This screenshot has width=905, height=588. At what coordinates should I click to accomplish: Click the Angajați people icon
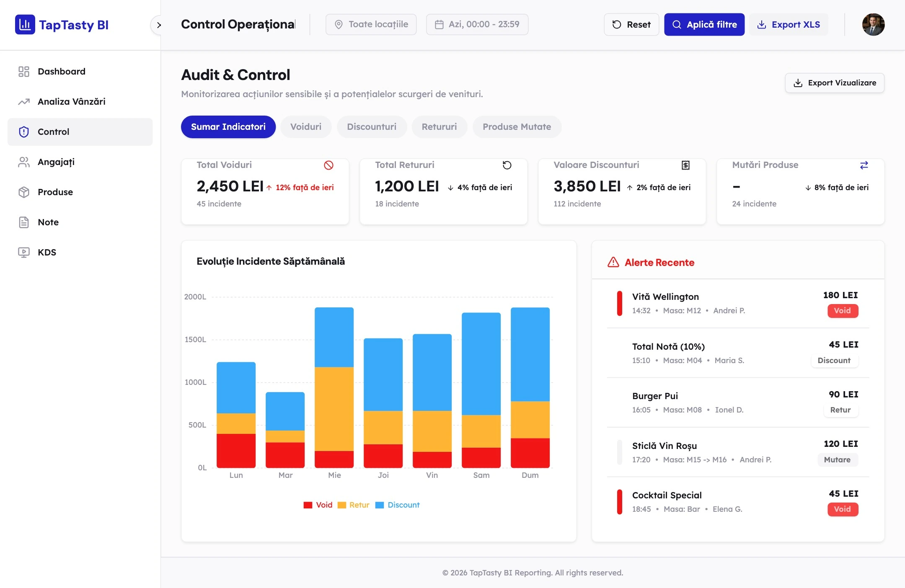pyautogui.click(x=24, y=162)
